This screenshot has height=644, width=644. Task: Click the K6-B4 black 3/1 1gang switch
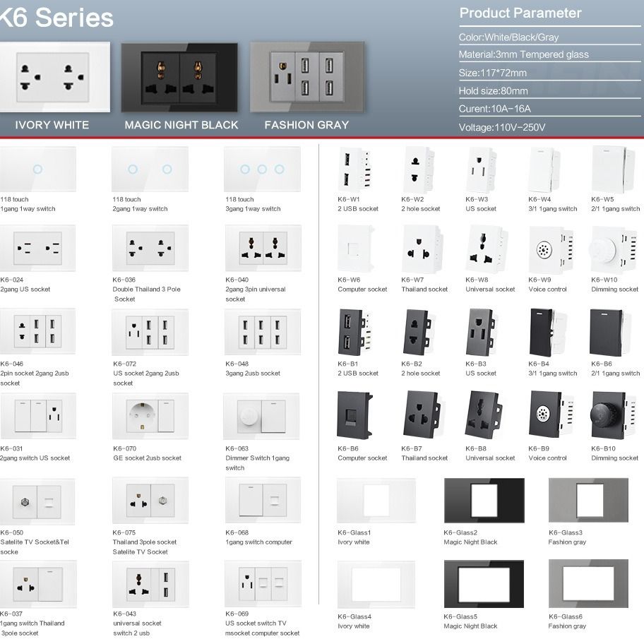pyautogui.click(x=545, y=332)
